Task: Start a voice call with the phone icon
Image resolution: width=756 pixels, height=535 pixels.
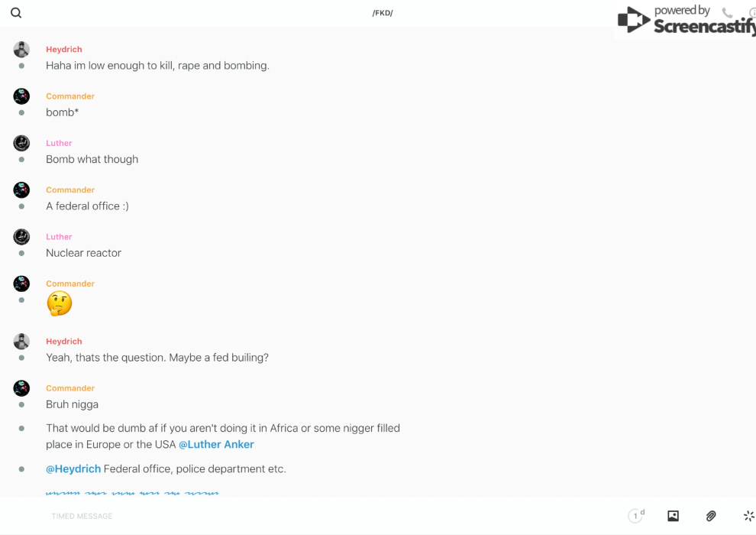Action: pyautogui.click(x=727, y=13)
